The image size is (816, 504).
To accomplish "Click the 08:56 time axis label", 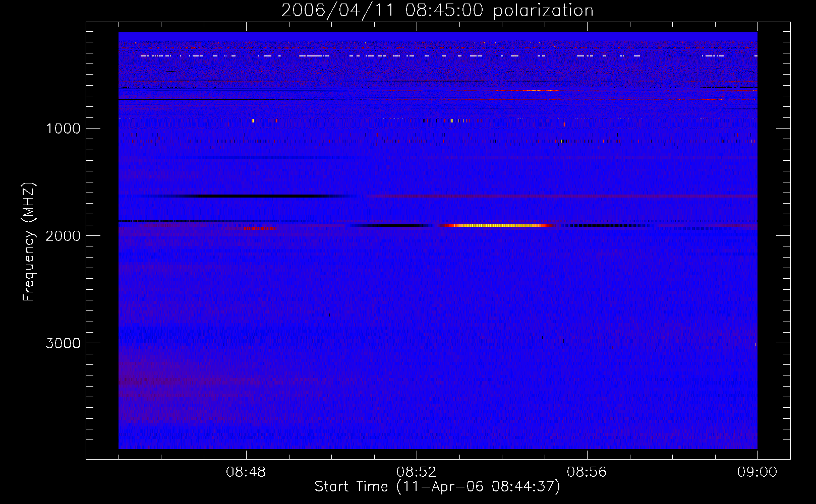I will pyautogui.click(x=587, y=472).
